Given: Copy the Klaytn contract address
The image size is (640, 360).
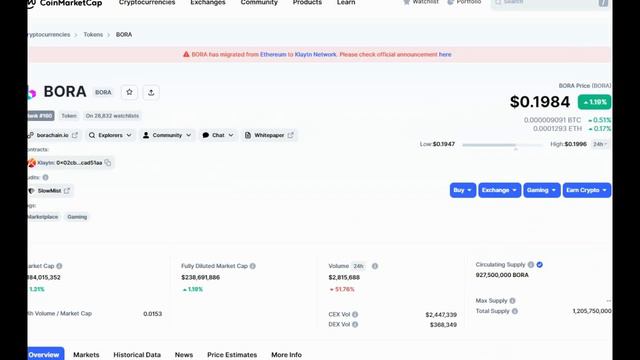Looking at the screenshot, I should click(x=108, y=163).
